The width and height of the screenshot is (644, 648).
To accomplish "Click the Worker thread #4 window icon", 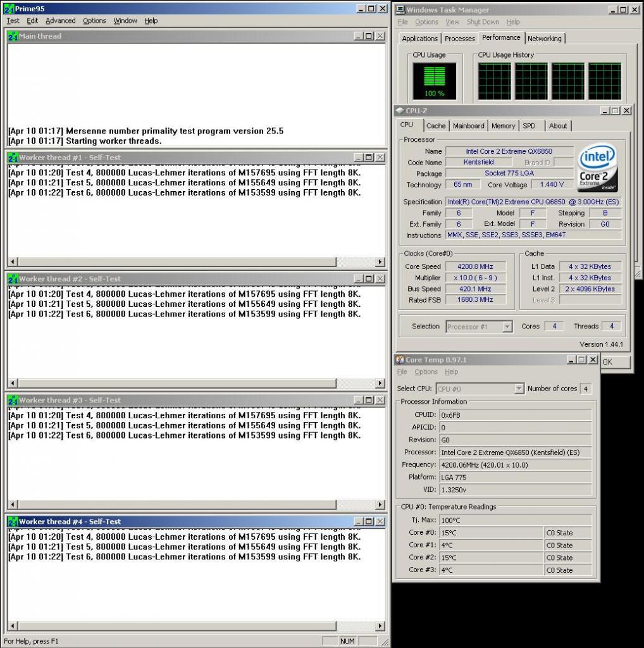I will click(x=13, y=521).
